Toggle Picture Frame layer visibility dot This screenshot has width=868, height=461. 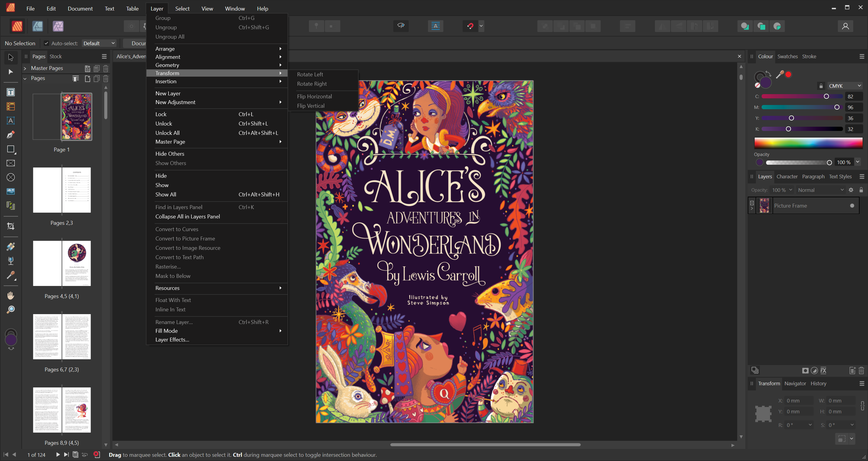852,206
